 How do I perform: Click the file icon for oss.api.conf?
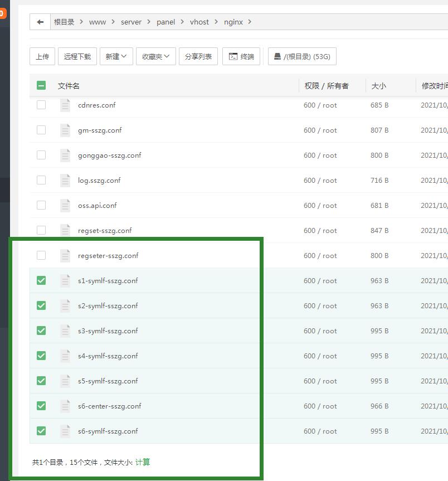tap(65, 205)
